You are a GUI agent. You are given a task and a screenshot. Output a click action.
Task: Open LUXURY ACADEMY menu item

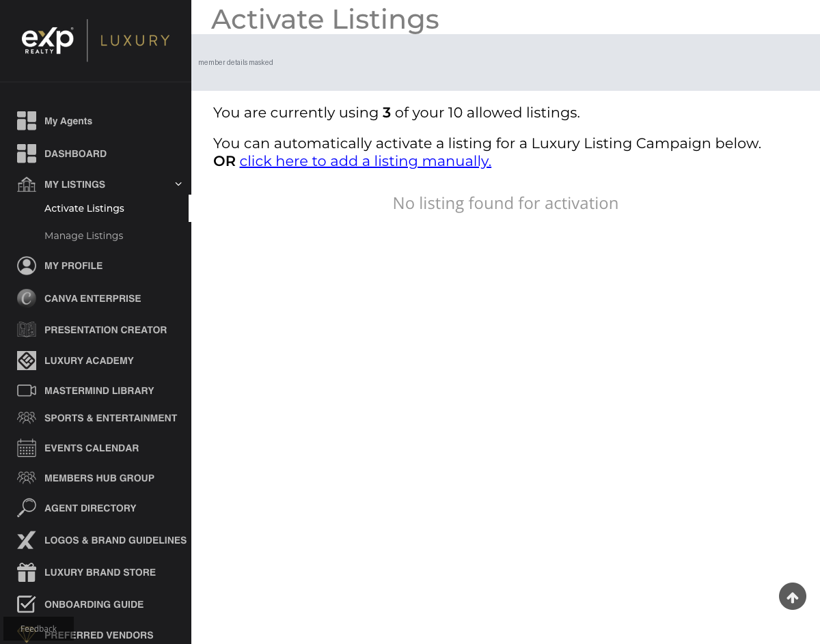tap(89, 361)
